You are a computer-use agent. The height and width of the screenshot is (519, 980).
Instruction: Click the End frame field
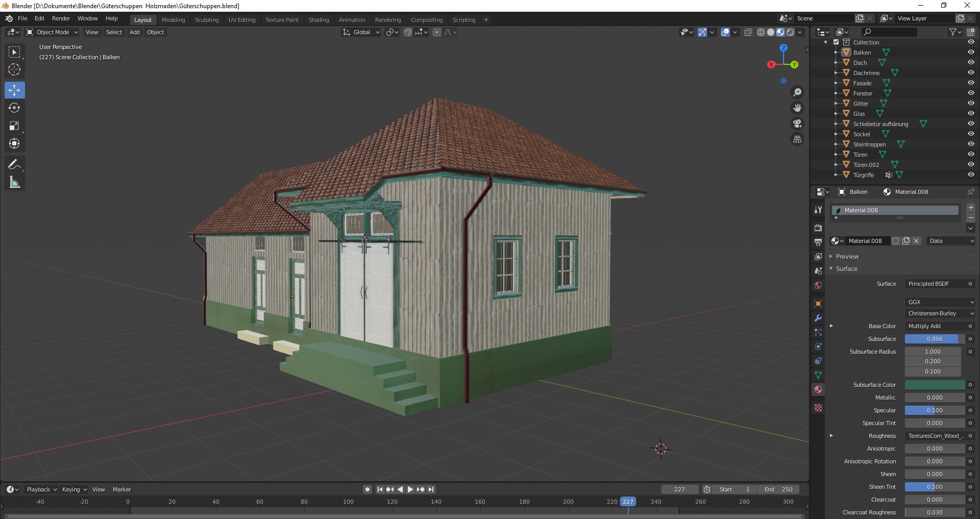tap(778, 489)
